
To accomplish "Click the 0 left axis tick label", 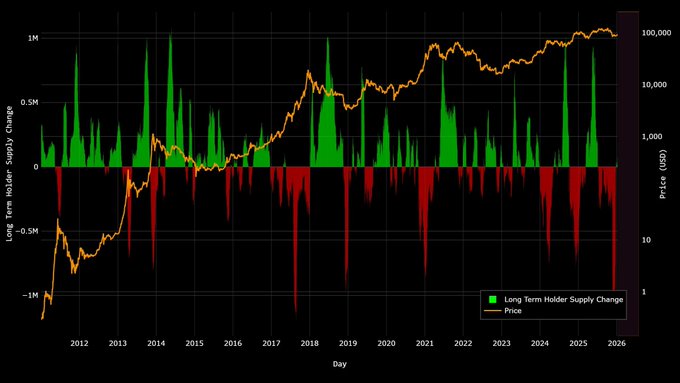I will click(36, 167).
